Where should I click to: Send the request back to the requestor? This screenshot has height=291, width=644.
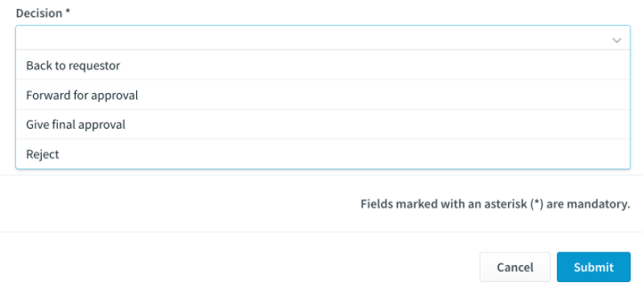click(x=323, y=66)
